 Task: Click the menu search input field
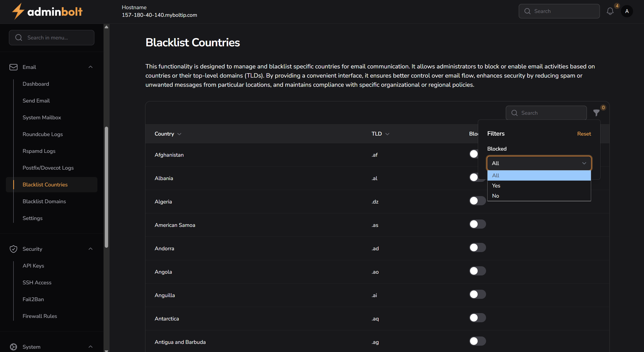pyautogui.click(x=51, y=37)
